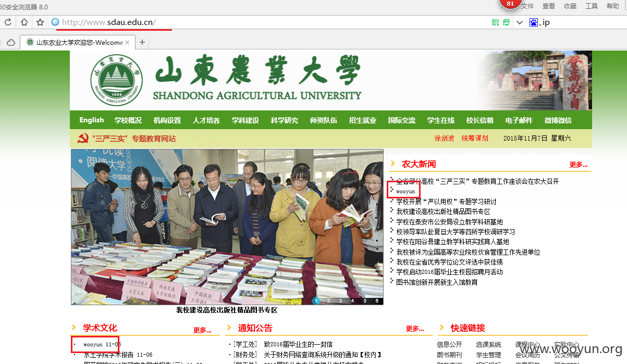Click the 通知公告 section heading
The height and width of the screenshot is (364, 627).
pos(255,328)
